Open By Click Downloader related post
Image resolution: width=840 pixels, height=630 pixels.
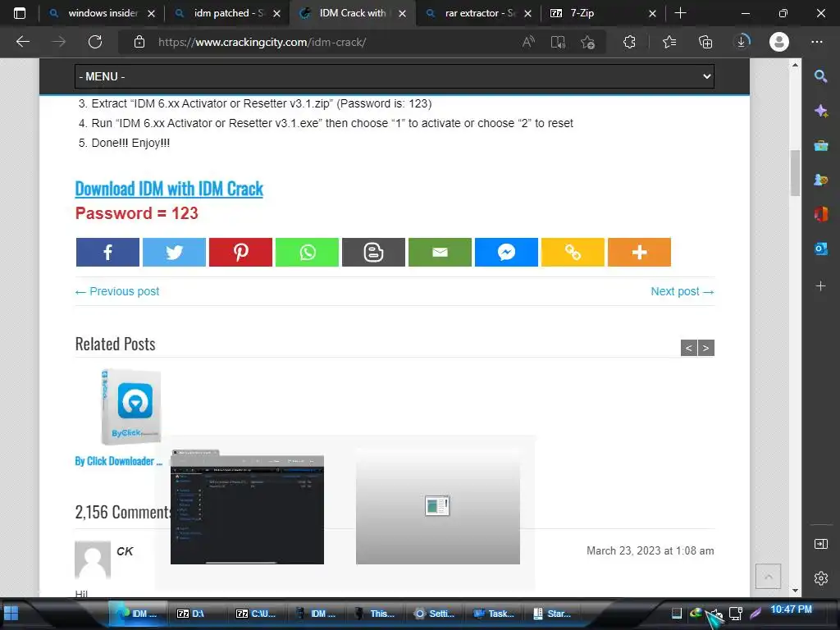coord(118,461)
